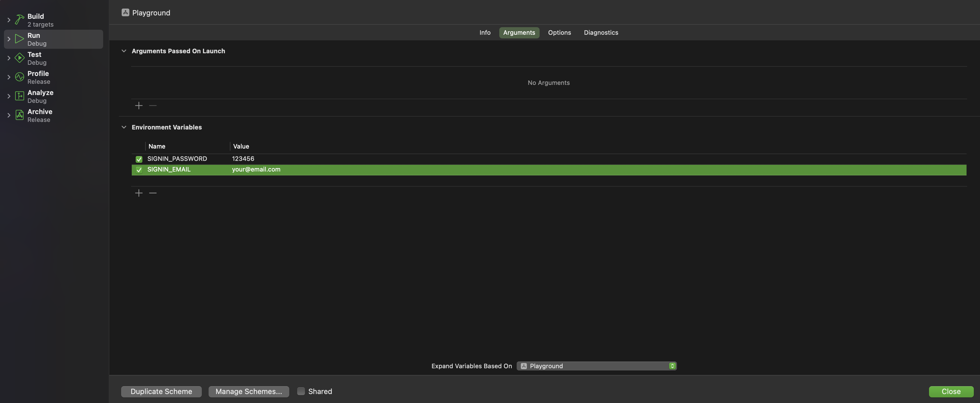The image size is (980, 403).
Task: Collapse the Environment Variables section
Action: point(124,127)
